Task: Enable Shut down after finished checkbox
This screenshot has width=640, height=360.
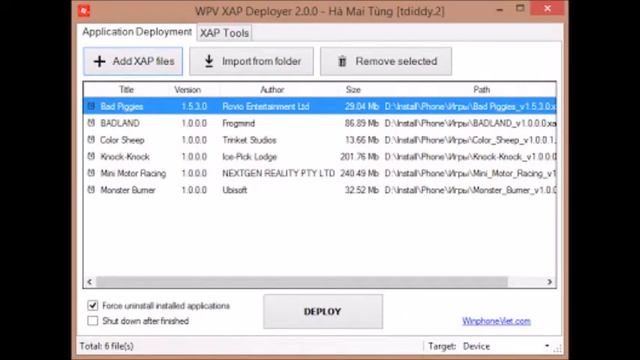Action: click(93, 321)
